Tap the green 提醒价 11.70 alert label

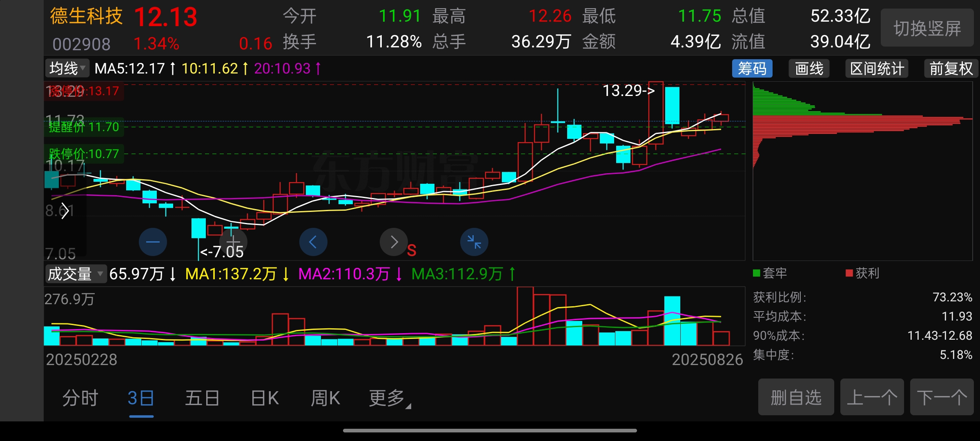(84, 127)
